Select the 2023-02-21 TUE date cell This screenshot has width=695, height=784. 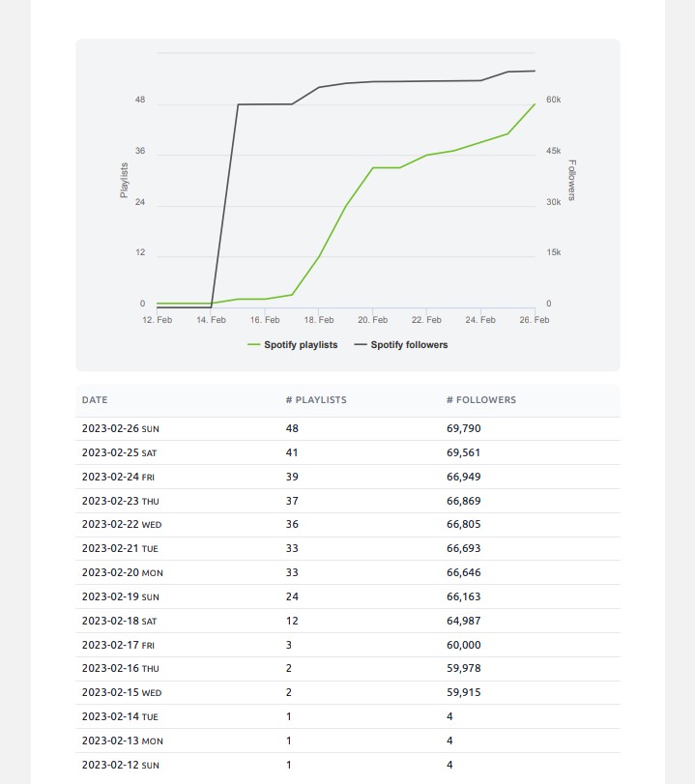click(120, 548)
